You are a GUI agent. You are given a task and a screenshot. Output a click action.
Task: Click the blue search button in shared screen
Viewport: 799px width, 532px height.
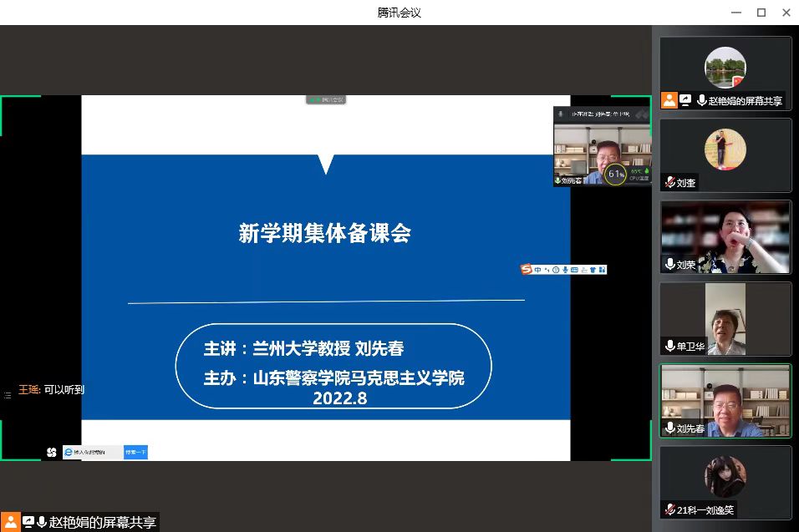click(135, 452)
